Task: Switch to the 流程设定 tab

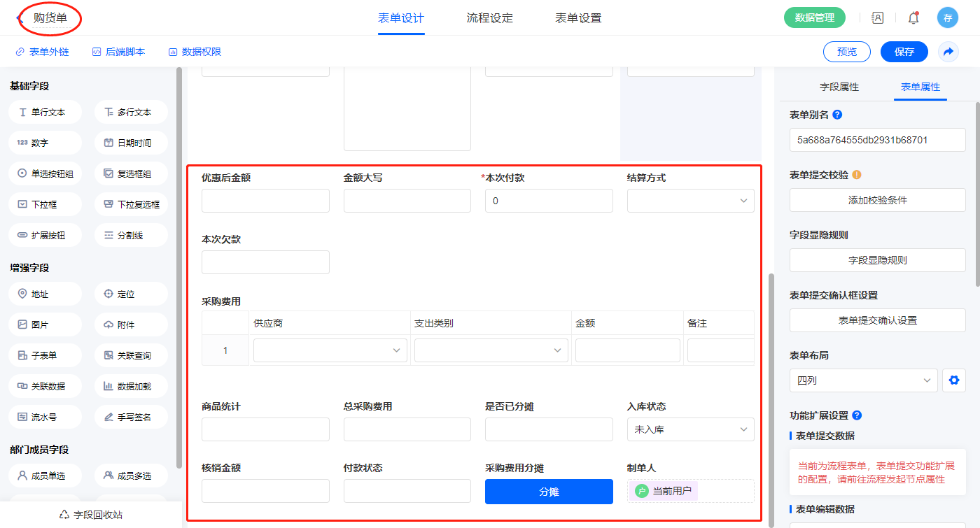Action: [x=489, y=18]
